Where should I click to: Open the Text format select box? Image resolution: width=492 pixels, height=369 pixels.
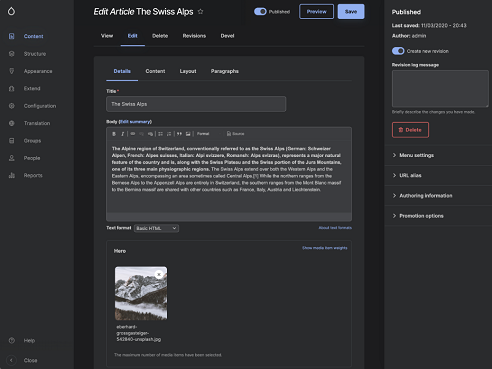click(156, 228)
